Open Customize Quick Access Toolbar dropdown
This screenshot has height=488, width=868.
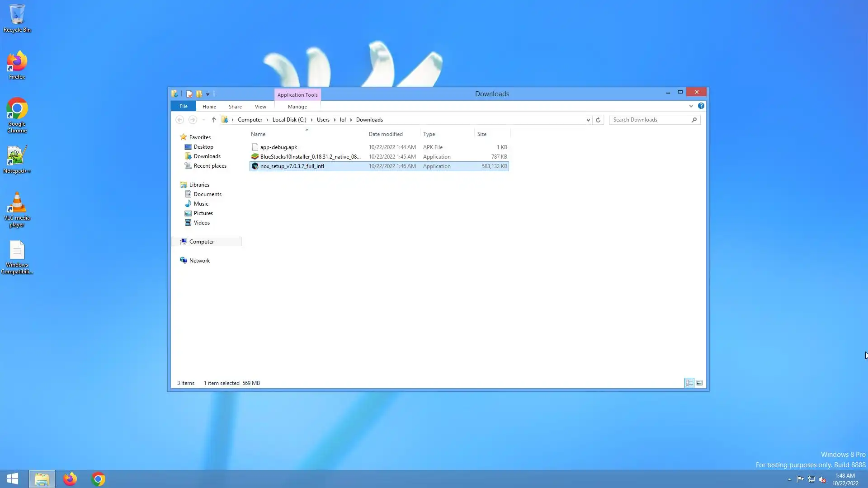(x=208, y=94)
